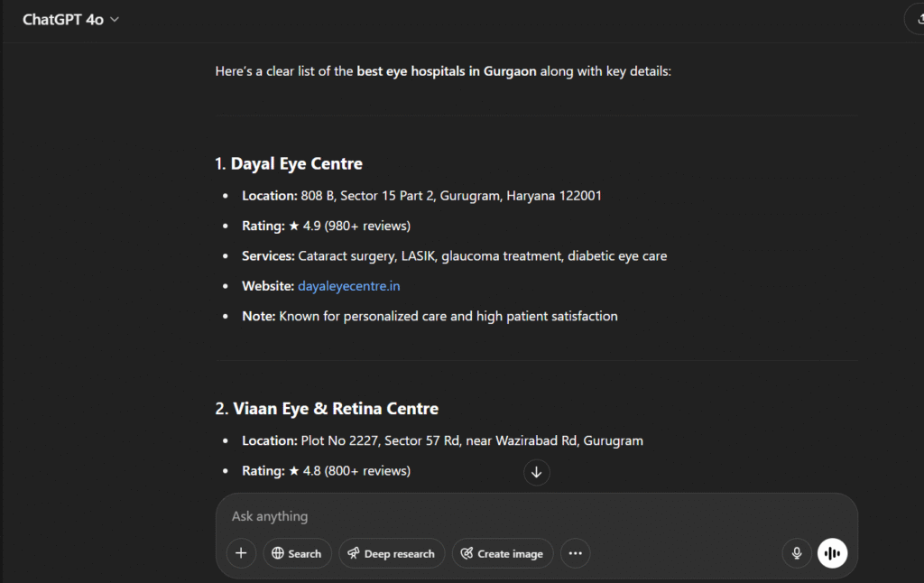This screenshot has height=583, width=924.
Task: Toggle the Search web tool
Action: coord(297,553)
